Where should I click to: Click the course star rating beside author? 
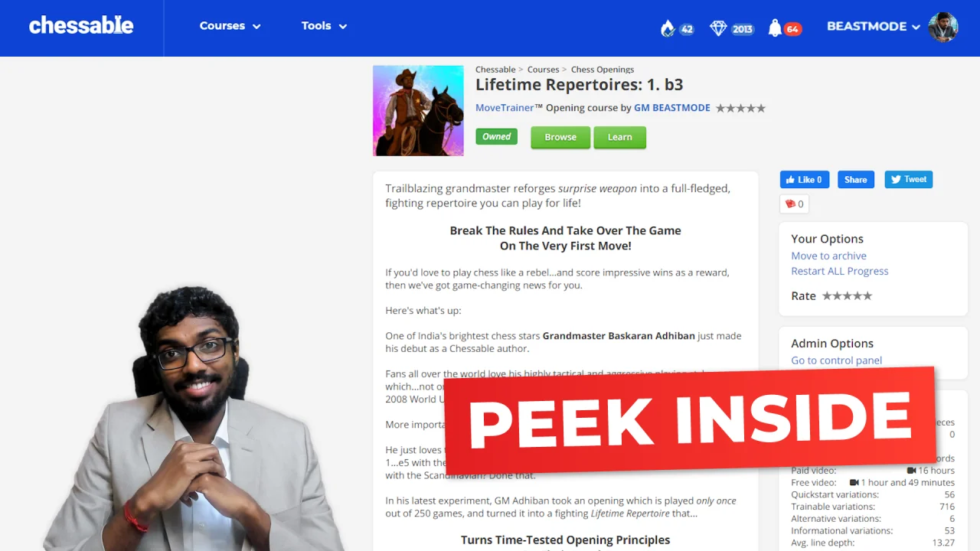click(740, 108)
